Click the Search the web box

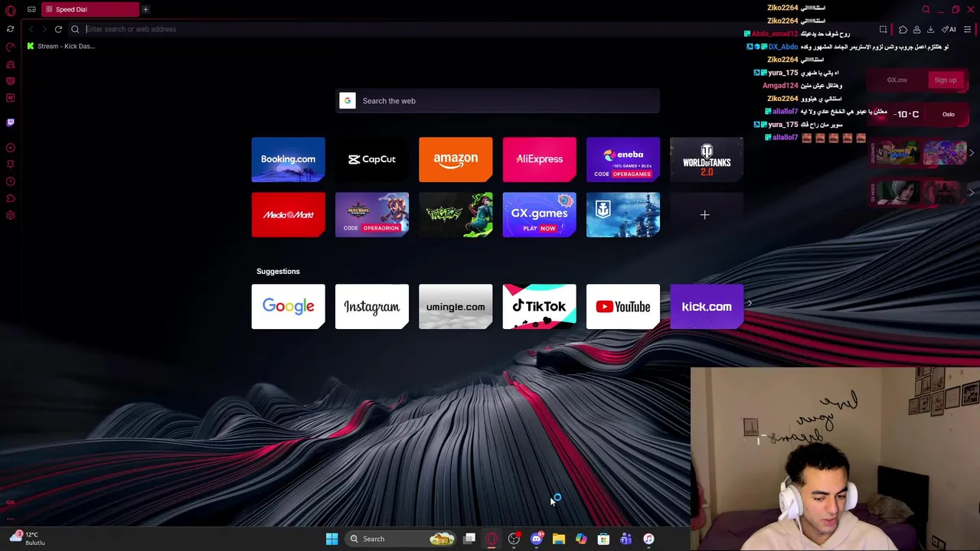498,101
